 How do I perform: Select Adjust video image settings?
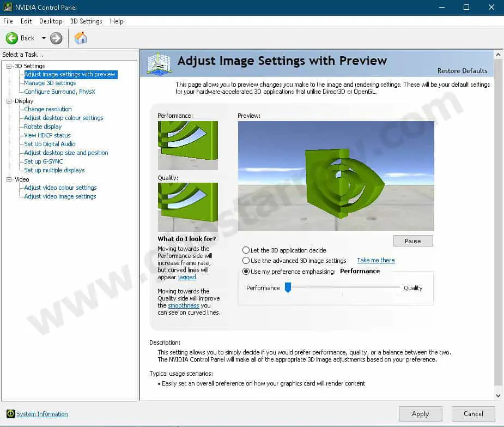point(60,196)
